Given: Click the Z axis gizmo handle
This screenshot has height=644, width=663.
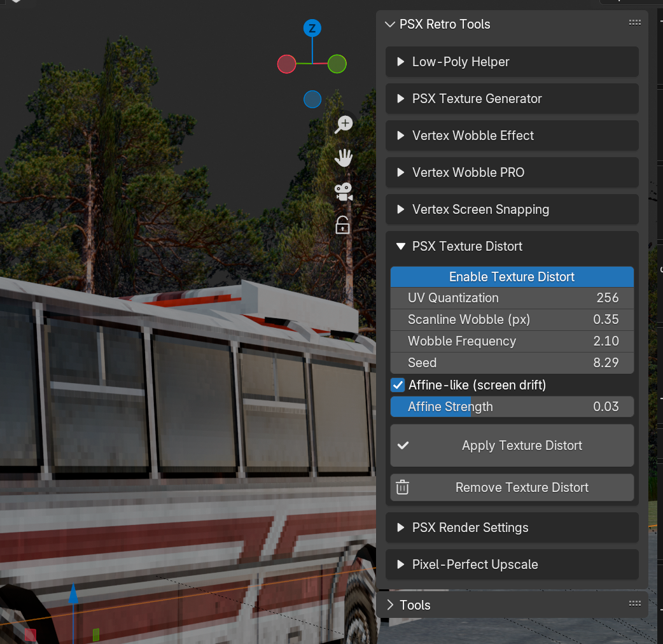Looking at the screenshot, I should tap(312, 29).
